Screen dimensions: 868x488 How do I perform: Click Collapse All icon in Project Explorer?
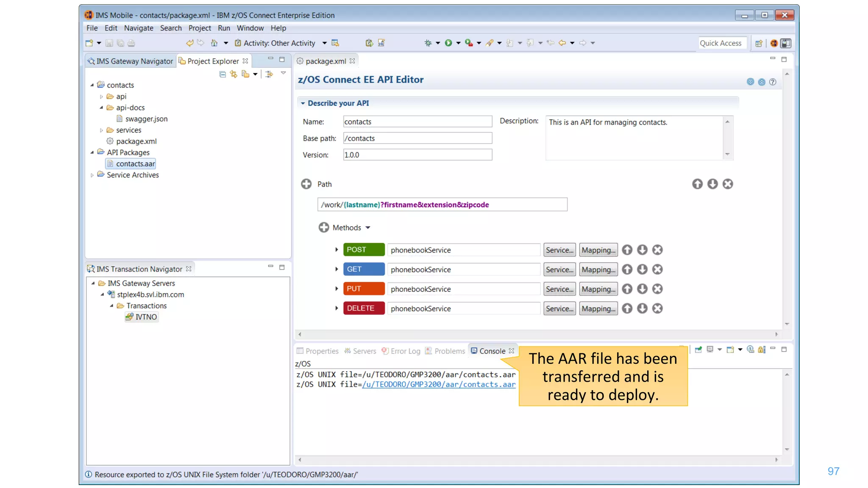point(223,74)
